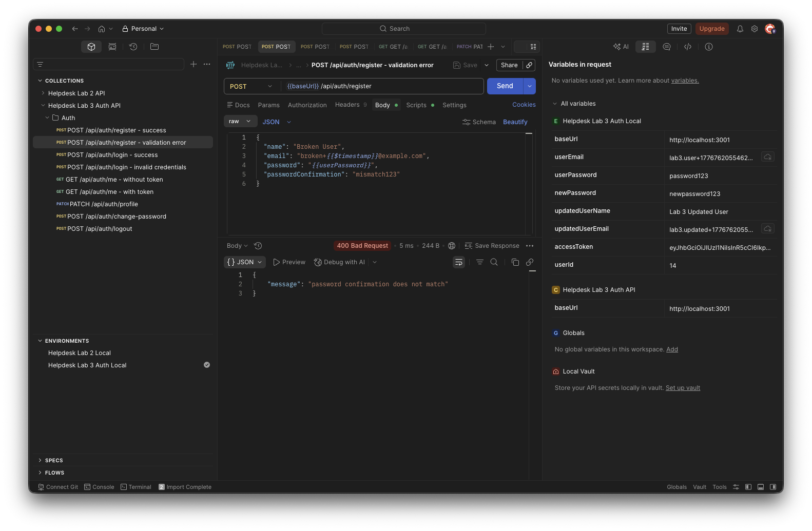Switch to the Authorization tab
Image resolution: width=812 pixels, height=531 pixels.
tap(307, 105)
